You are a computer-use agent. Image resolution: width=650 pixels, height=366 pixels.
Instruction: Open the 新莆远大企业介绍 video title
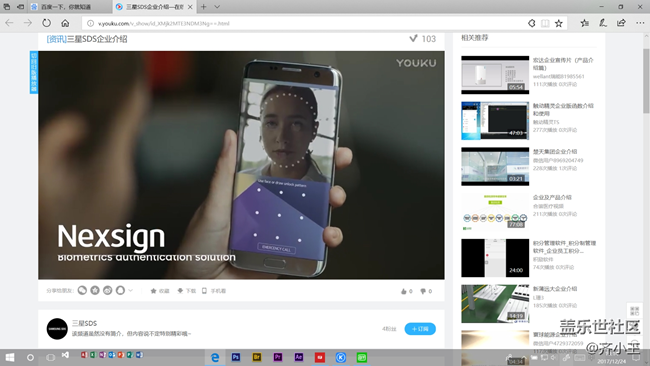click(x=555, y=288)
